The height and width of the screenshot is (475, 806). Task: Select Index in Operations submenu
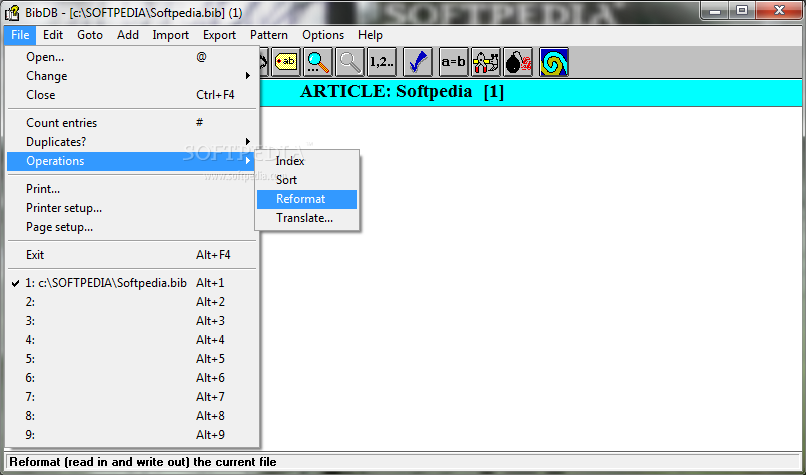307,161
